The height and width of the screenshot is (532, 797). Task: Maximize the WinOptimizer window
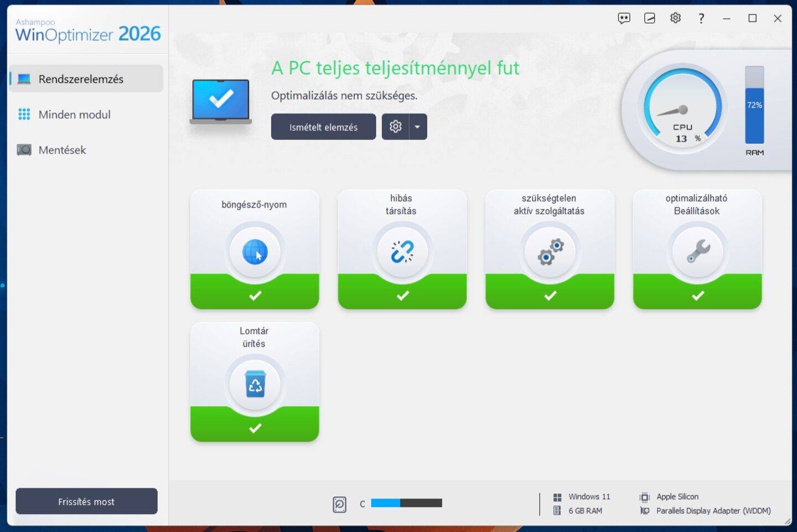(752, 18)
